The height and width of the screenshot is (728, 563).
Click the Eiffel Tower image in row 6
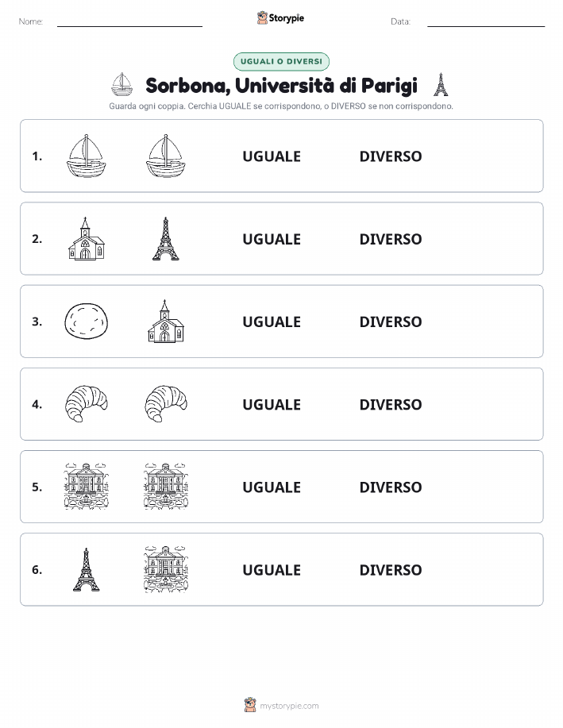tap(87, 569)
